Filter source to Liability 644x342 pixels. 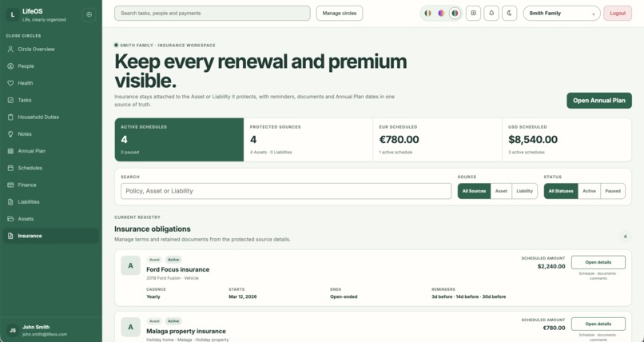[524, 191]
